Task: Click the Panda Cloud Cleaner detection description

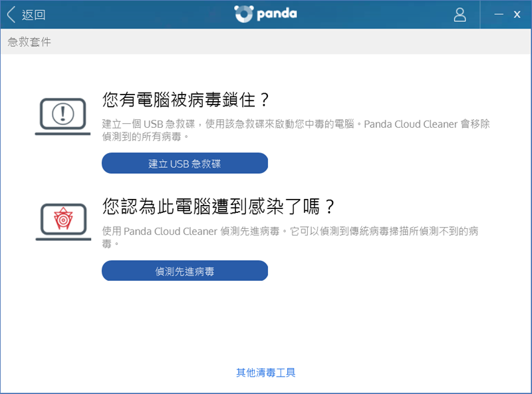Action: pos(291,237)
